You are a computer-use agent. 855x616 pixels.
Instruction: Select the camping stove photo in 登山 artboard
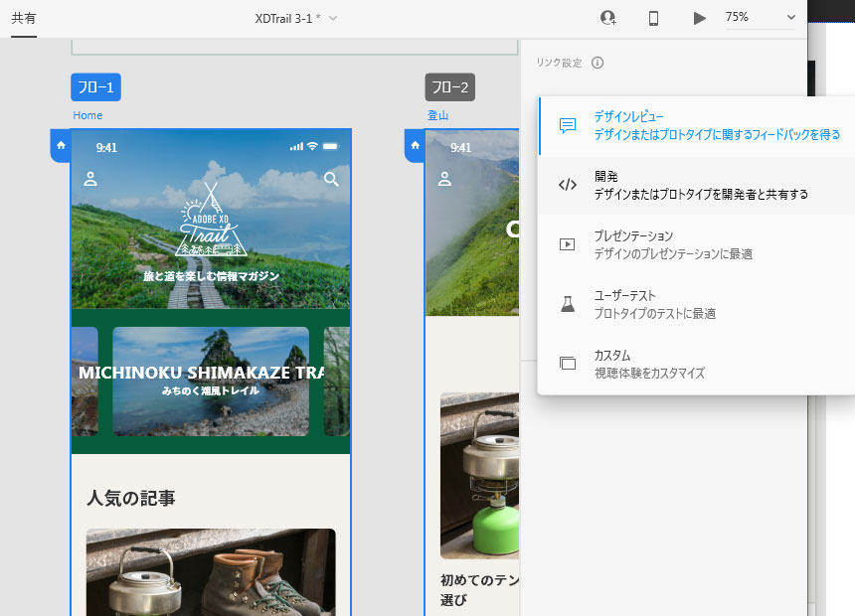[480, 475]
